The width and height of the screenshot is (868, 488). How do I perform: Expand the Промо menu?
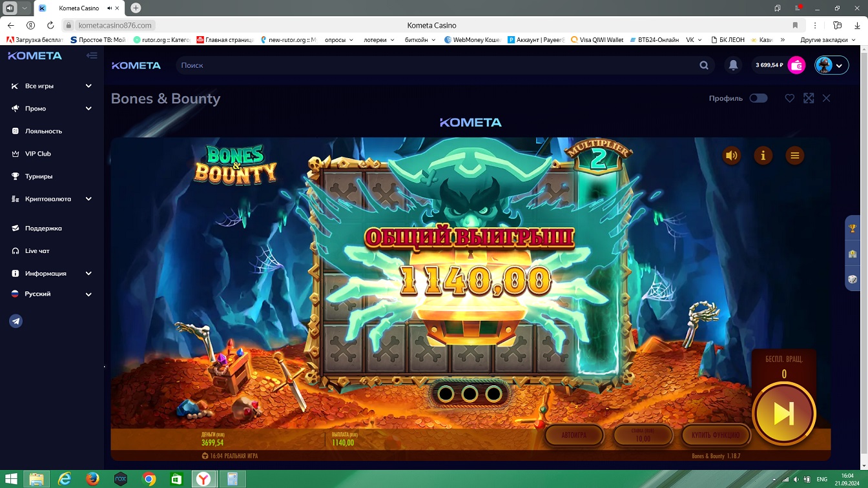pyautogui.click(x=52, y=108)
